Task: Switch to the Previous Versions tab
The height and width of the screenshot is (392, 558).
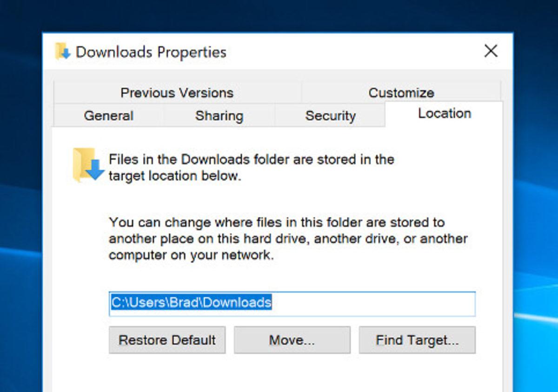Action: 177,92
